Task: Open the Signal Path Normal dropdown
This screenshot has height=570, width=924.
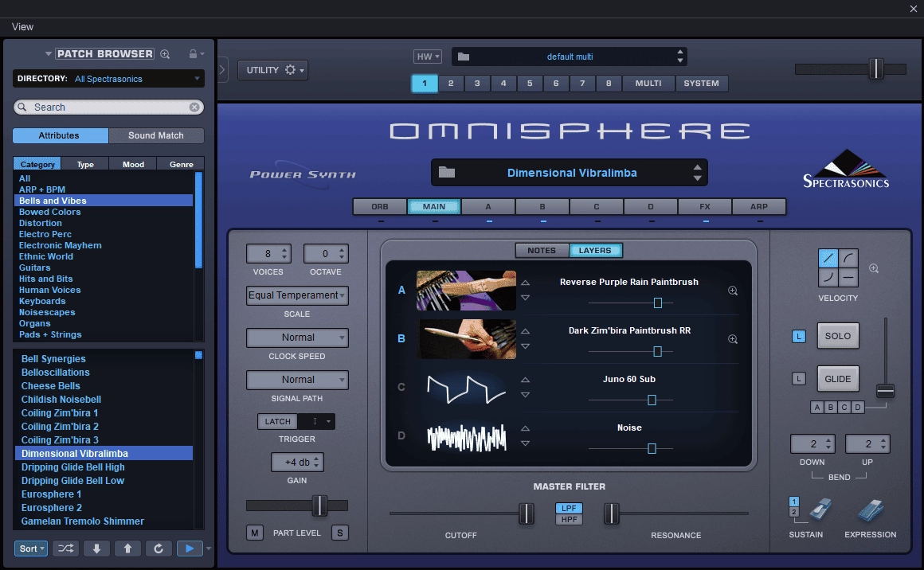Action: pos(297,380)
